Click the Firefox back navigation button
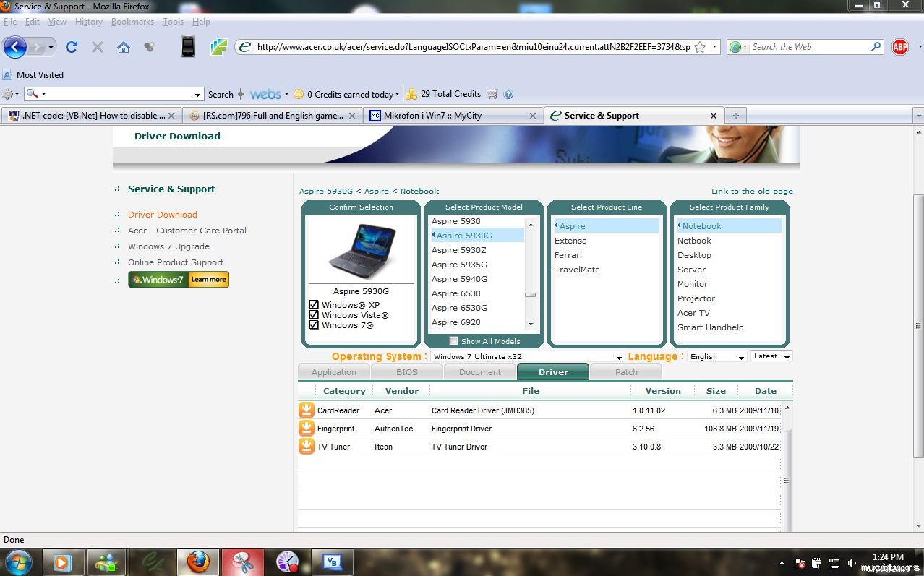This screenshot has width=924, height=576. pos(15,48)
